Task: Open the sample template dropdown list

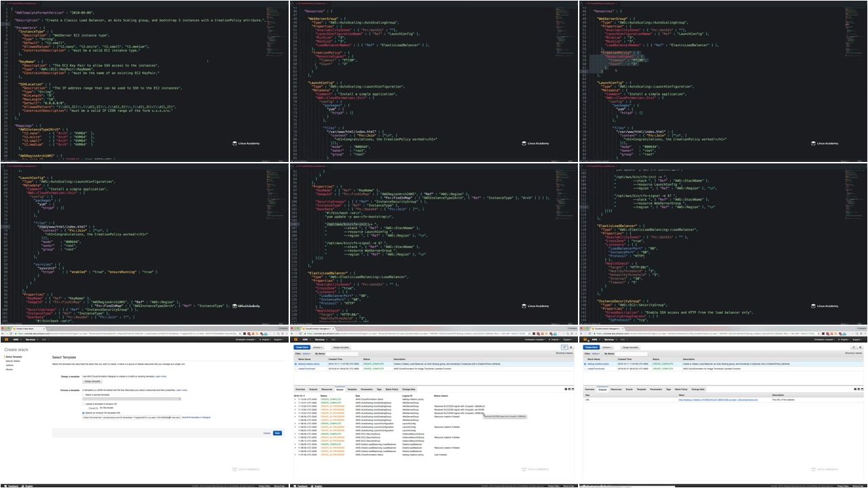Action: coord(131,399)
